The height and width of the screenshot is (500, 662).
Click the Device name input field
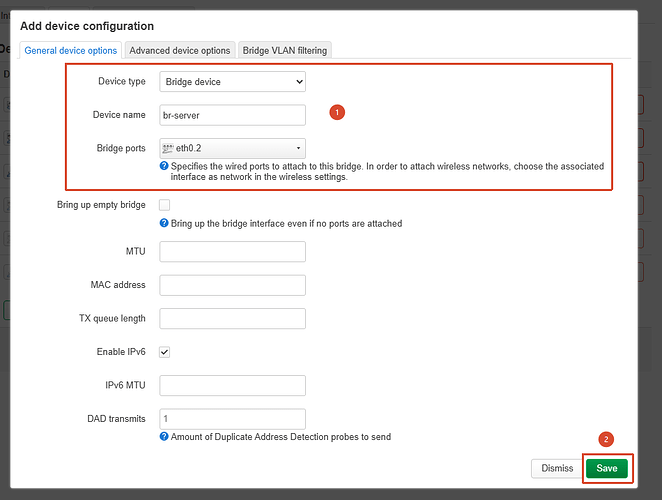(x=233, y=115)
